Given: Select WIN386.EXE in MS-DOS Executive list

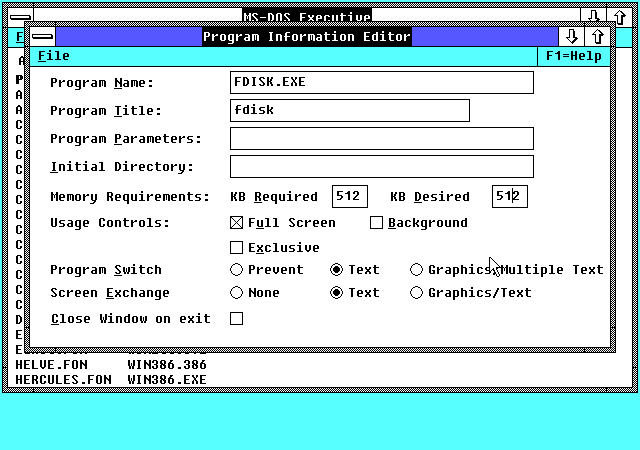Looking at the screenshot, I should click(167, 380).
